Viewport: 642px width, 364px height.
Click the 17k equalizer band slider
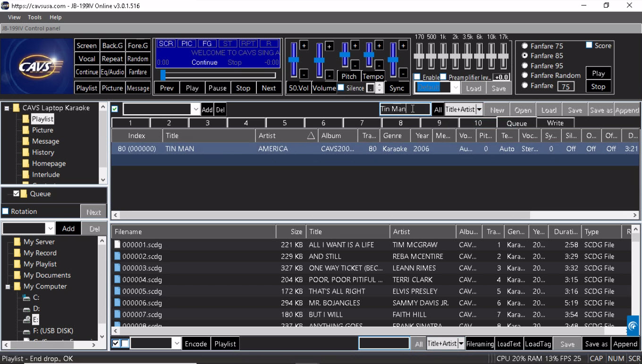[504, 56]
